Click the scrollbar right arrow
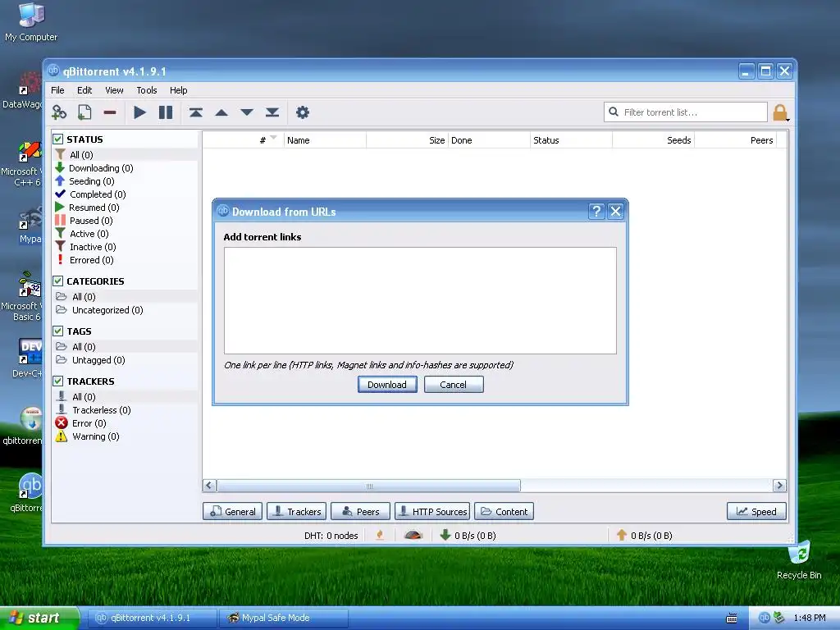The image size is (840, 630). coord(779,486)
